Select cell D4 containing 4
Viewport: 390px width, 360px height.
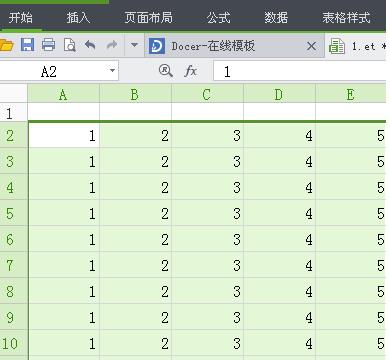point(279,187)
